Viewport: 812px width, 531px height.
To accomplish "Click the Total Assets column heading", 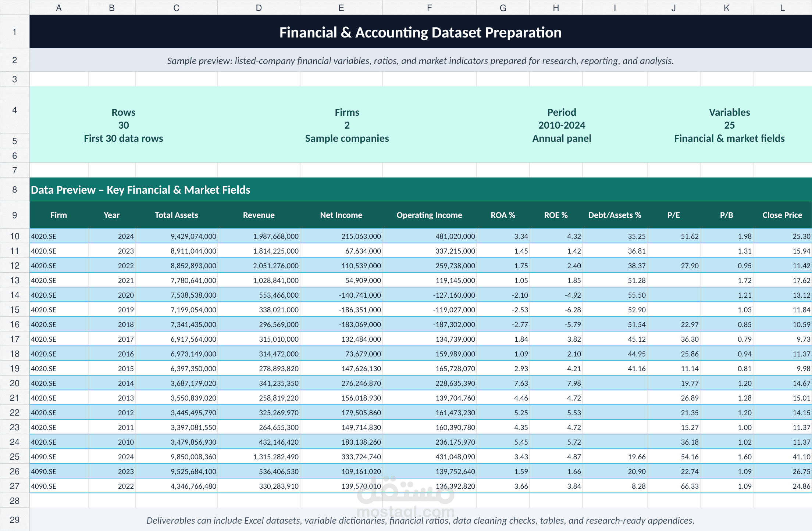I will tap(177, 215).
